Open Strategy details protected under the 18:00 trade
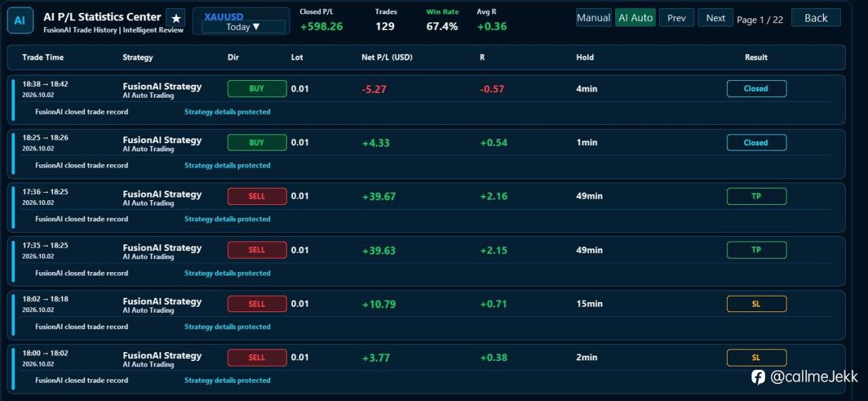Viewport: 868px width, 401px height. (x=227, y=381)
